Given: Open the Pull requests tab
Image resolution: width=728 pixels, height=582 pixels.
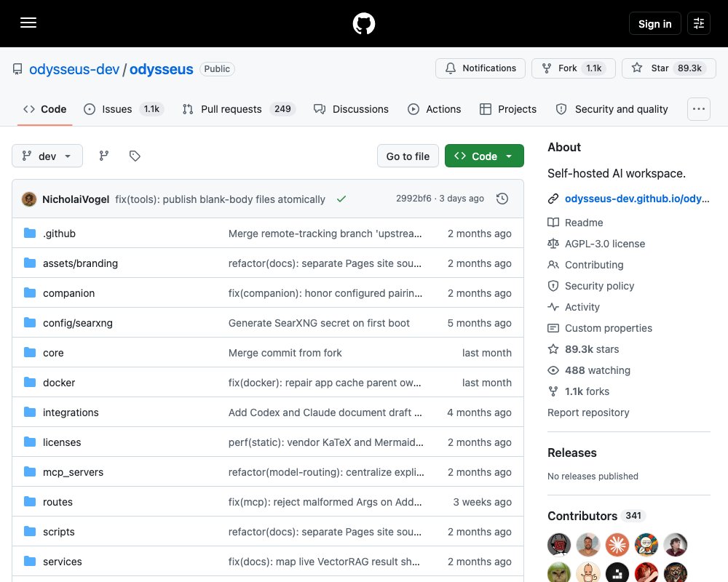Looking at the screenshot, I should [x=239, y=109].
